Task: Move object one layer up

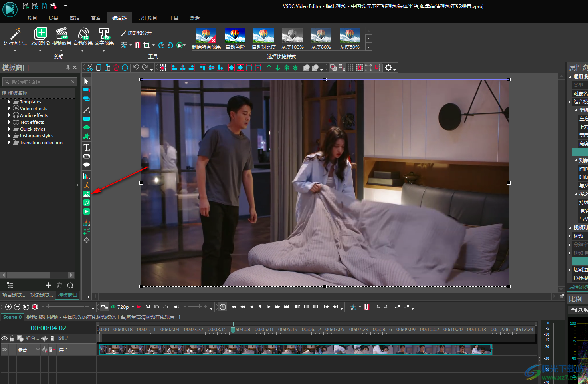Action: [269, 68]
